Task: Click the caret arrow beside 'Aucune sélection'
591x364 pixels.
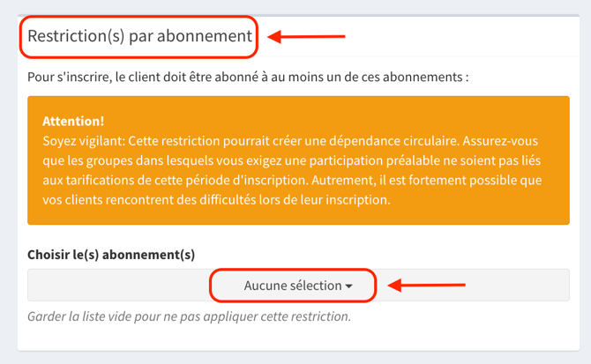Action: point(349,286)
